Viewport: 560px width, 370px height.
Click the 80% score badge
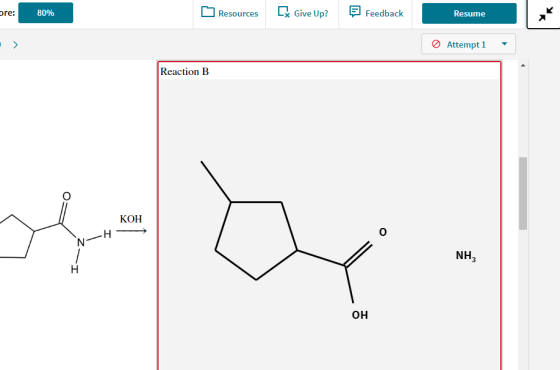pos(46,13)
